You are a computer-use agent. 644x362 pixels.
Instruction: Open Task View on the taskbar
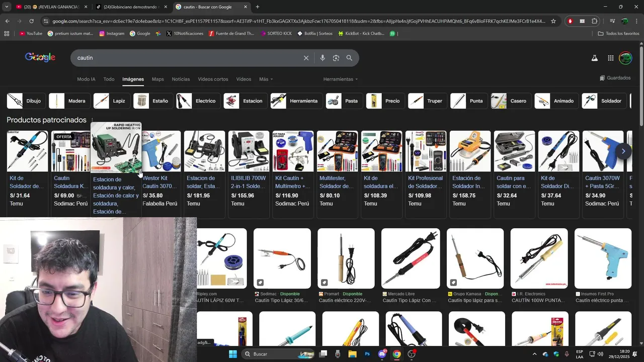(x=323, y=354)
